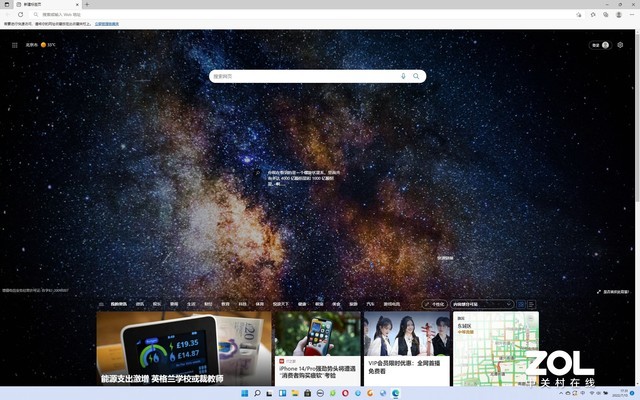Screen dimensions: 640x400
Task: Click the search magnifier icon in search box
Action: click(x=416, y=76)
